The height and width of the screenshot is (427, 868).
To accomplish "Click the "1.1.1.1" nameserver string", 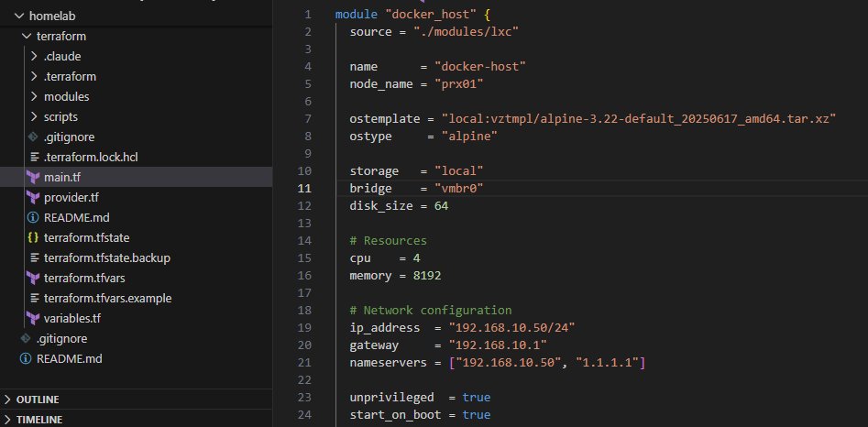I will click(608, 363).
